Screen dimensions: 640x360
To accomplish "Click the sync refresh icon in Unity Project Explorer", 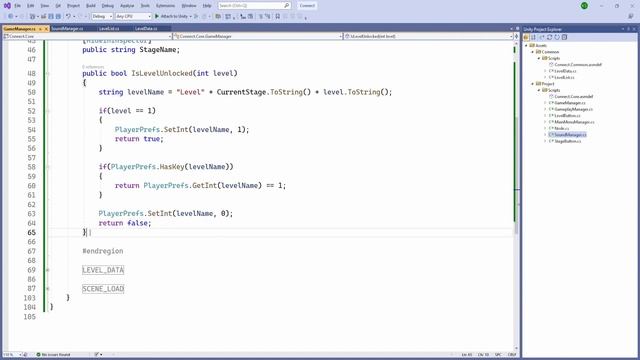I will click(549, 37).
